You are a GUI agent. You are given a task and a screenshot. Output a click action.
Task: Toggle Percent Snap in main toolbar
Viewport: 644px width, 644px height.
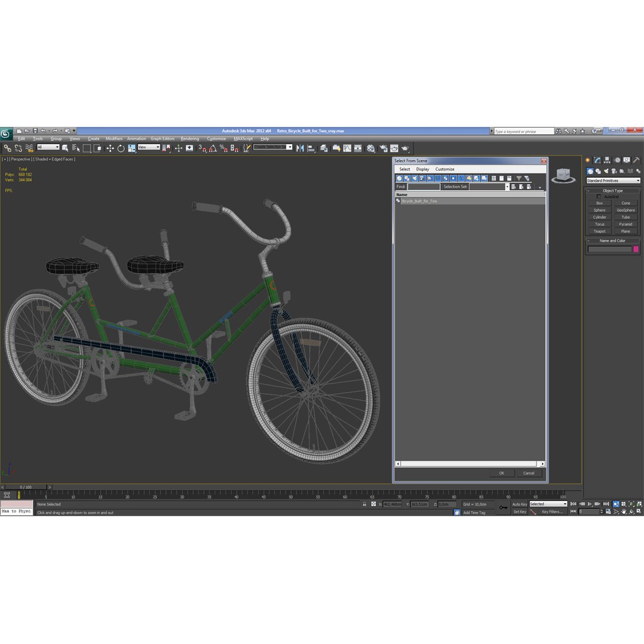click(224, 148)
